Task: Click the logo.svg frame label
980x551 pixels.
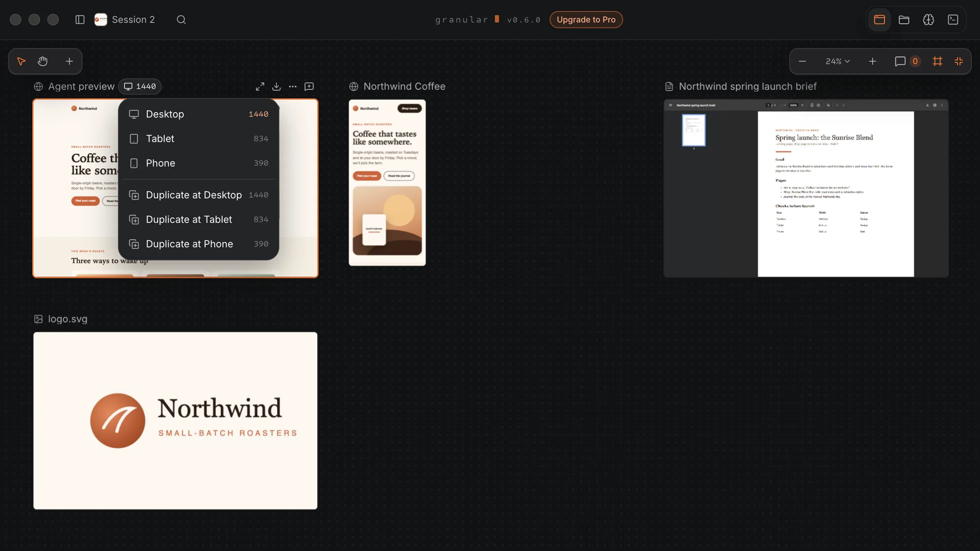Action: [68, 319]
